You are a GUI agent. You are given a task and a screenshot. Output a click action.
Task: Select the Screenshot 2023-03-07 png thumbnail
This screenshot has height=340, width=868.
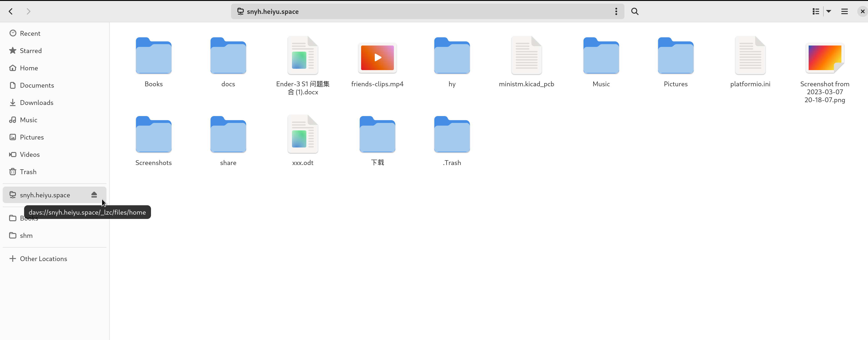tap(825, 58)
